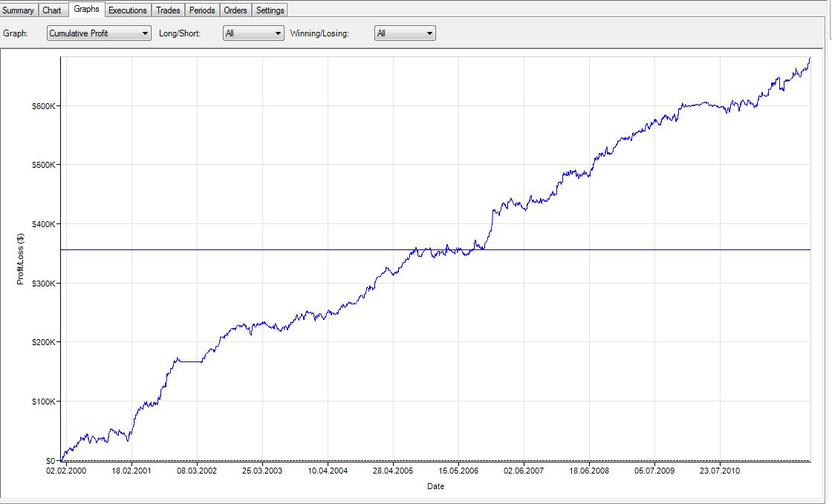
Task: Open the Settings tab
Action: point(270,10)
